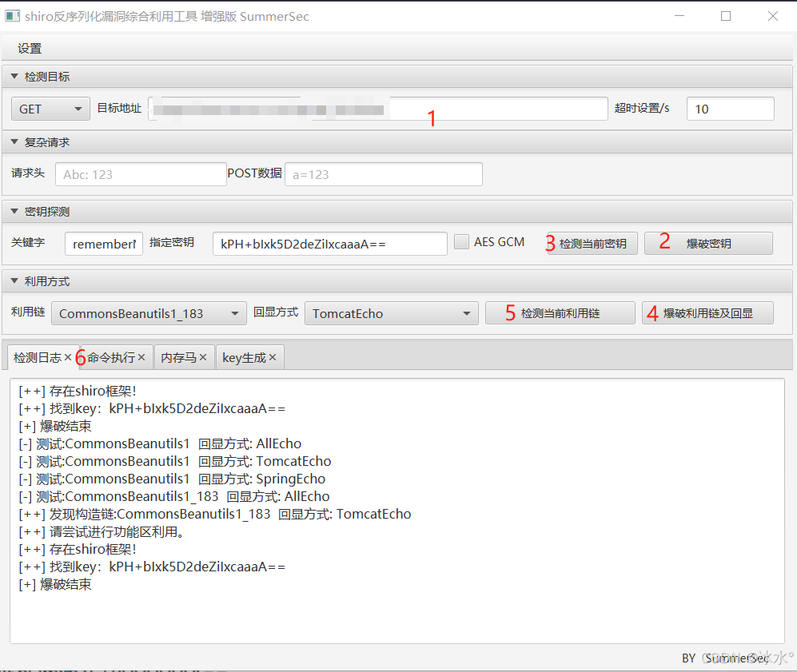The image size is (797, 672).
Task: Click the 爆破密钥 button
Action: [708, 243]
